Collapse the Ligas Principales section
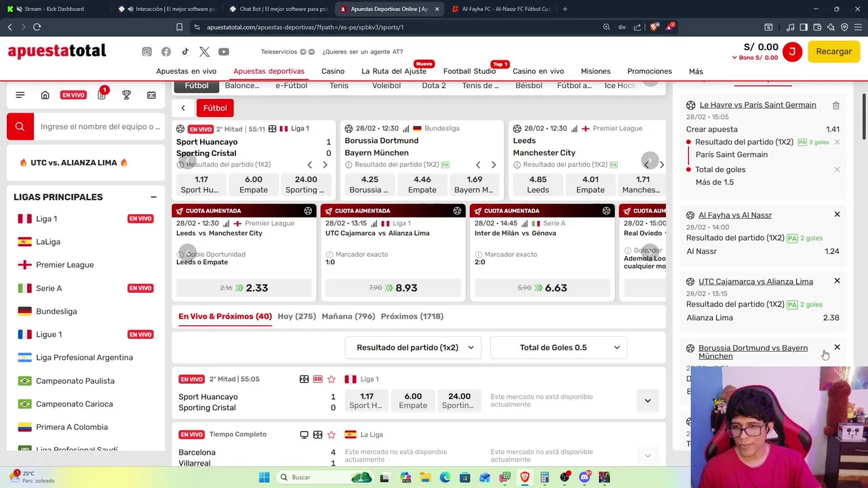Image resolution: width=868 pixels, height=488 pixels. (153, 197)
